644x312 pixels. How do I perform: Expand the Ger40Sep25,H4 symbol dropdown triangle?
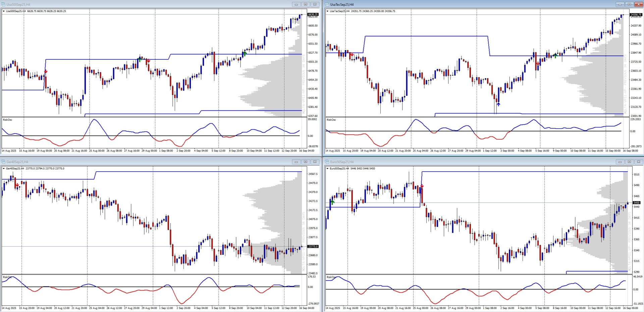click(4, 169)
